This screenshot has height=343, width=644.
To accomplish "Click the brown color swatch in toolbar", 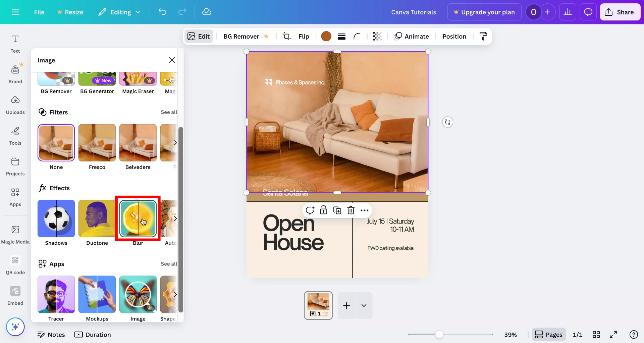I will tap(326, 36).
